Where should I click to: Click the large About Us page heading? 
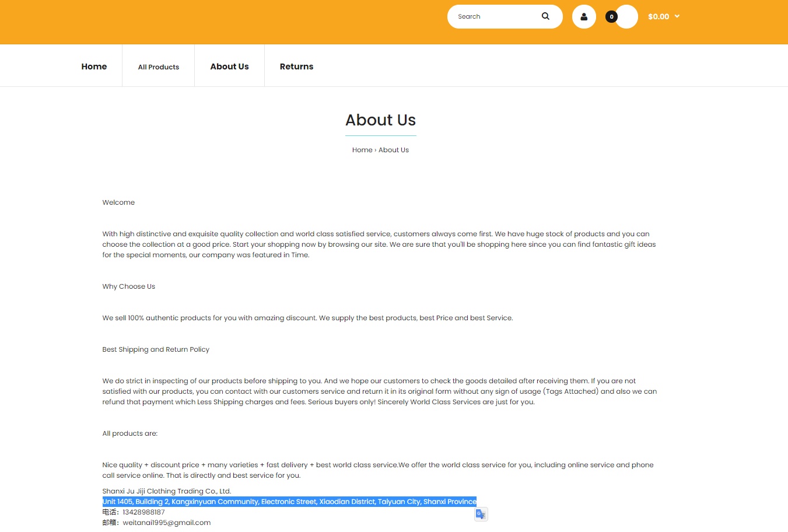[x=380, y=120]
